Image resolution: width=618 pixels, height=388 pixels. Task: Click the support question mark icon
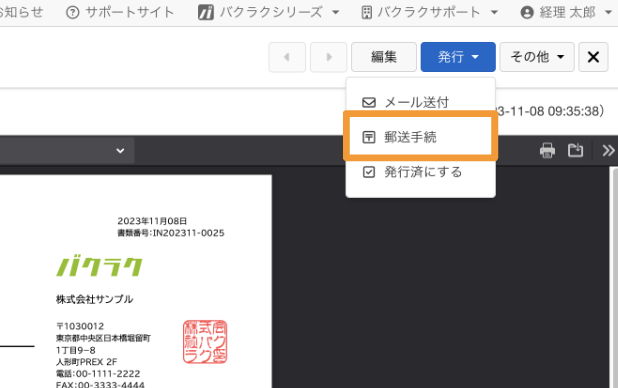click(x=73, y=13)
